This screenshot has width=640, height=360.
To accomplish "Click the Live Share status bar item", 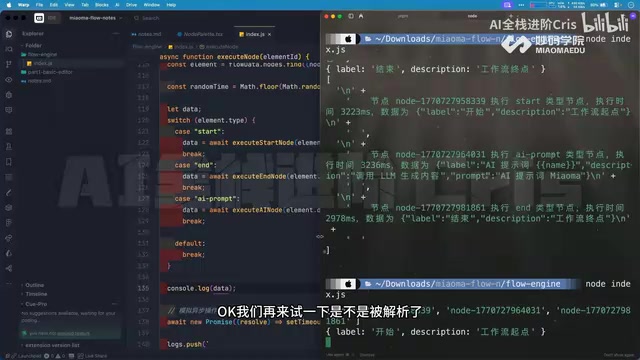I will (x=92, y=356).
